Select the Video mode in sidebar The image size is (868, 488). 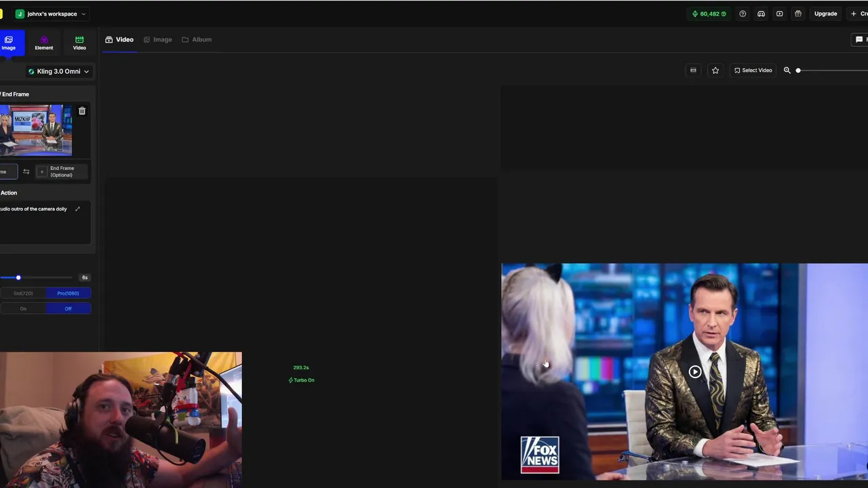pyautogui.click(x=79, y=43)
